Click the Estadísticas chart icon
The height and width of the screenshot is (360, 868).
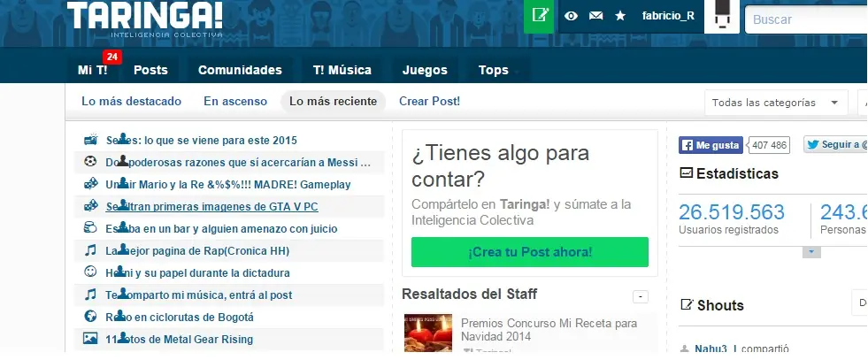pyautogui.click(x=686, y=173)
